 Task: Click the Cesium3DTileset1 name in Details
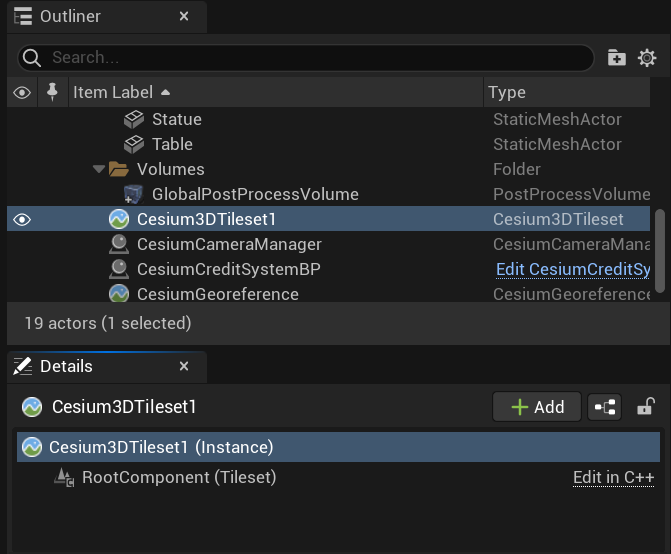[124, 407]
